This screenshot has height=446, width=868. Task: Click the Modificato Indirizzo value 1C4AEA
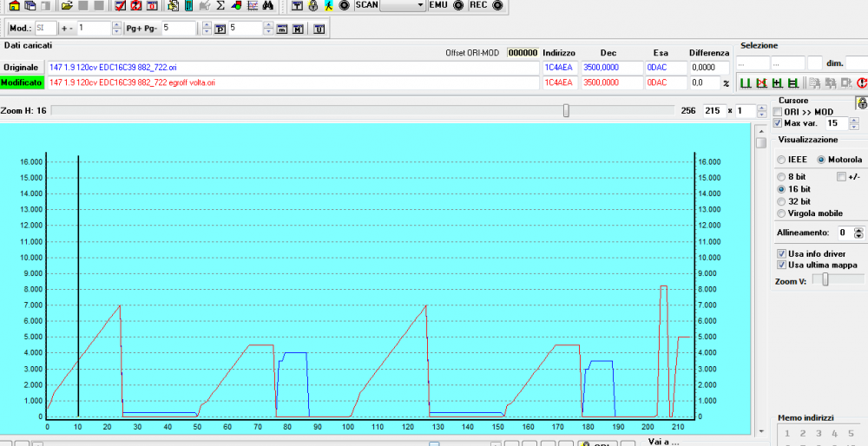558,82
